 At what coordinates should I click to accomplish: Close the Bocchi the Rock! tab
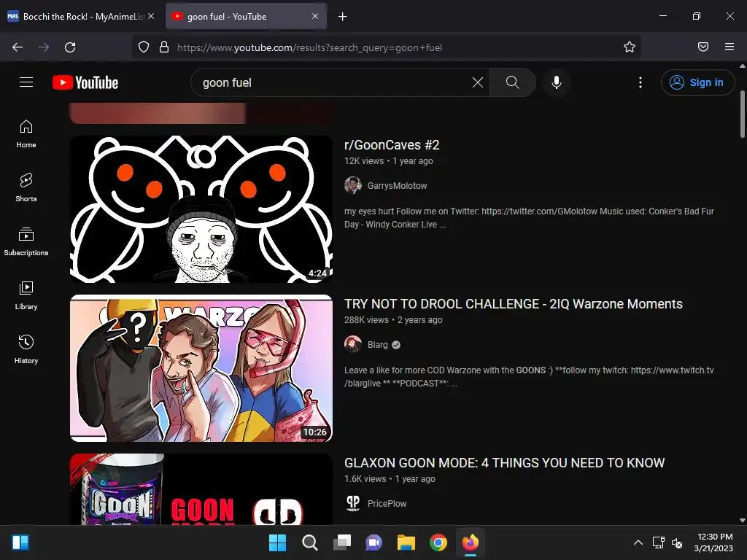point(151,16)
